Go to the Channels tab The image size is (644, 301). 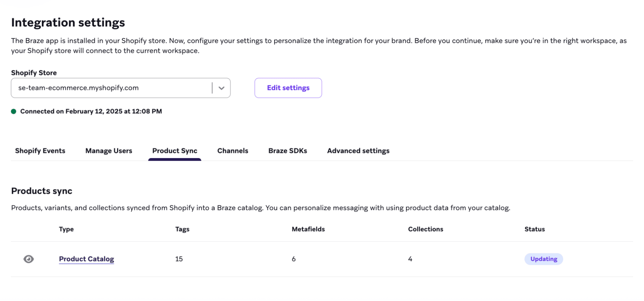(x=233, y=151)
